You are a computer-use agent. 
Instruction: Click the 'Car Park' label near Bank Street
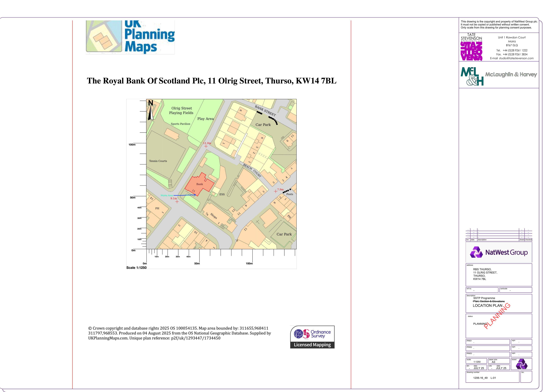[x=263, y=125]
